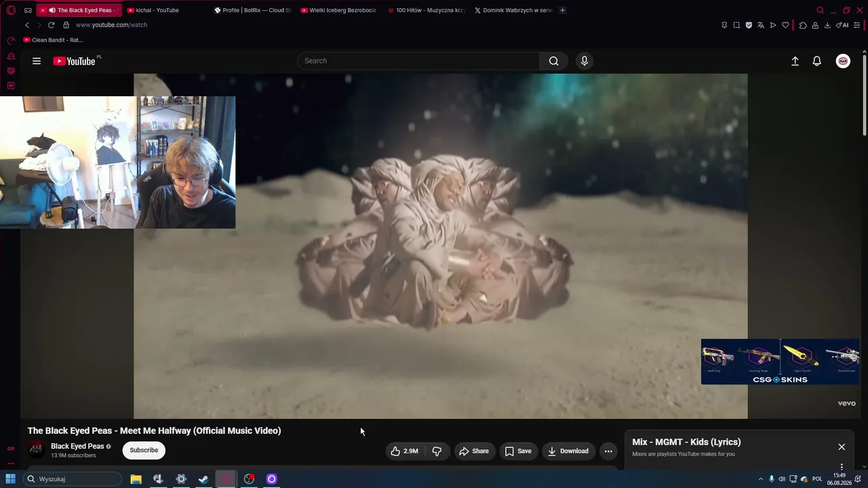
Task: Save the video to a playlist
Action: pos(518,451)
